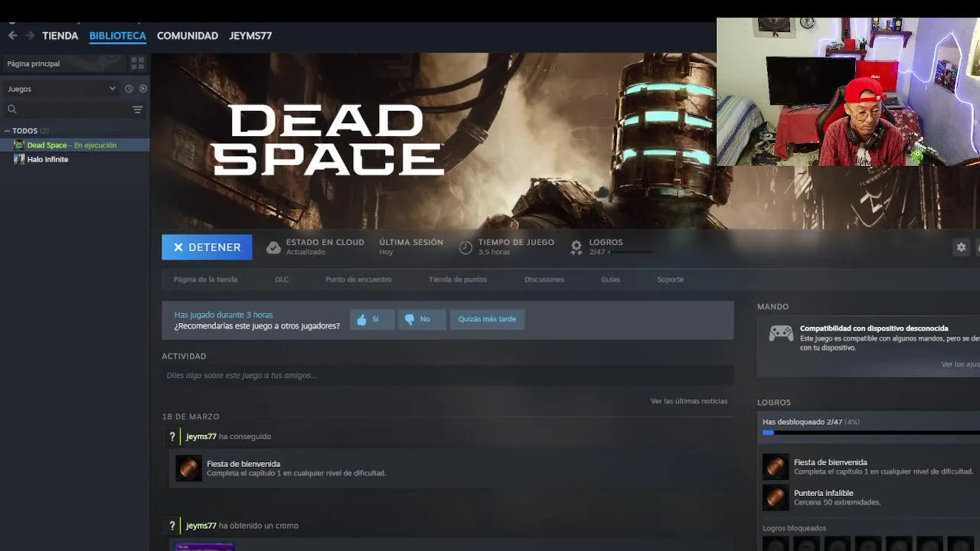Click the LOGROS 2/47 progress bar
This screenshot has height=551, width=980.
(x=630, y=252)
